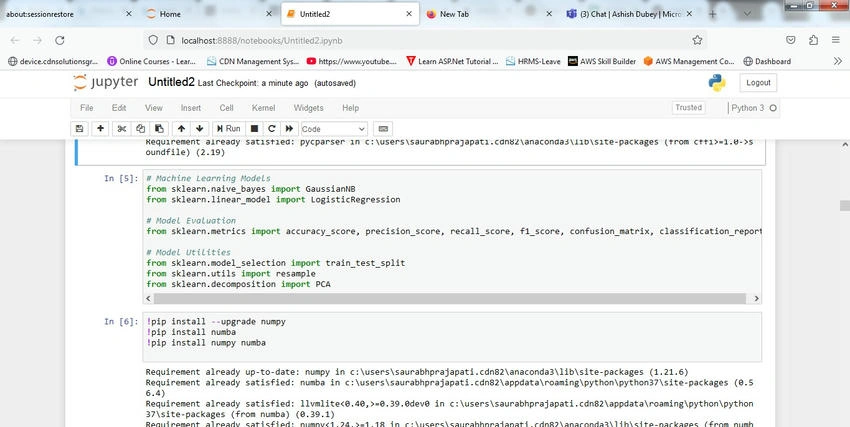Switch to the New Tab tab
The height and width of the screenshot is (427, 850).
coord(490,14)
